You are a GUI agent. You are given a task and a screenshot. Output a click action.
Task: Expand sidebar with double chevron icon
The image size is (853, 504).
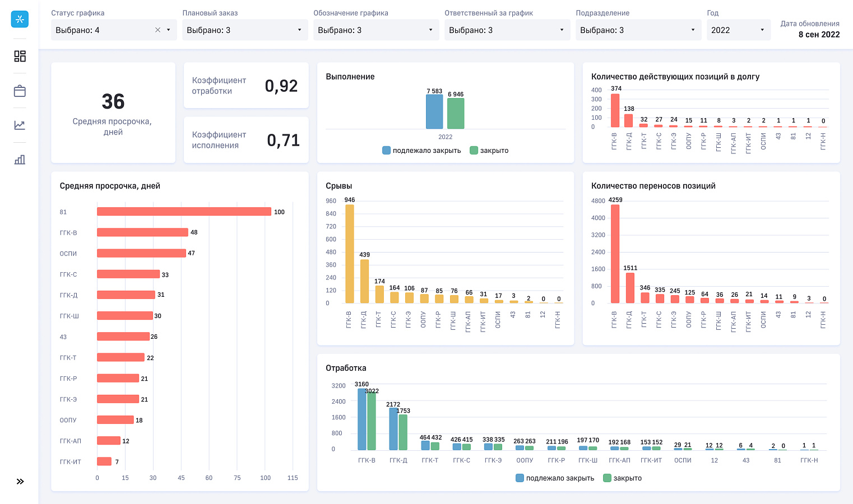tap(20, 482)
